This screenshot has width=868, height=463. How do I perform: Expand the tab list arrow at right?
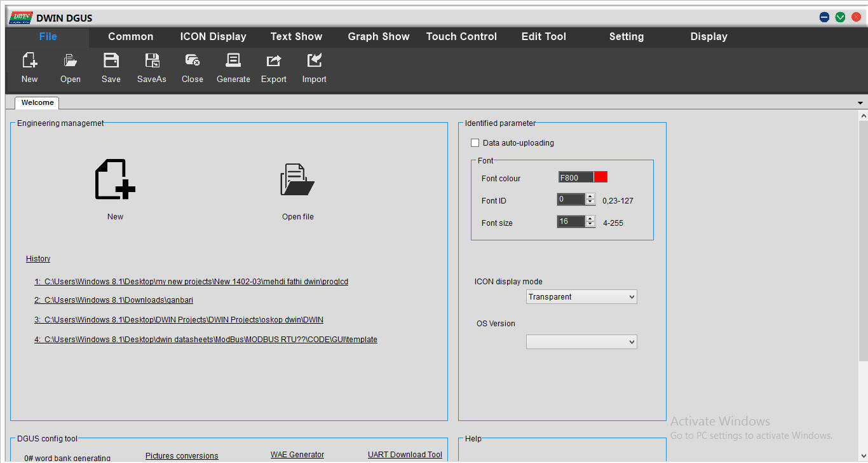[x=860, y=103]
